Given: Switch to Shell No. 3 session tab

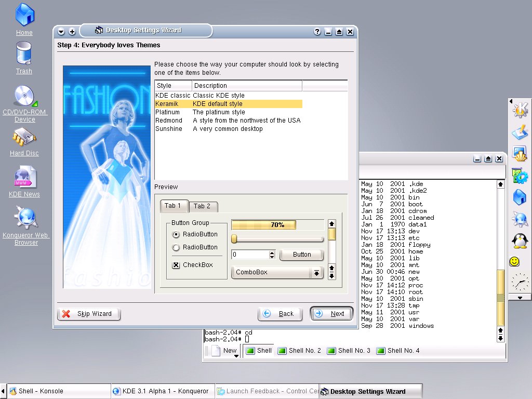Looking at the screenshot, I should pyautogui.click(x=349, y=351).
